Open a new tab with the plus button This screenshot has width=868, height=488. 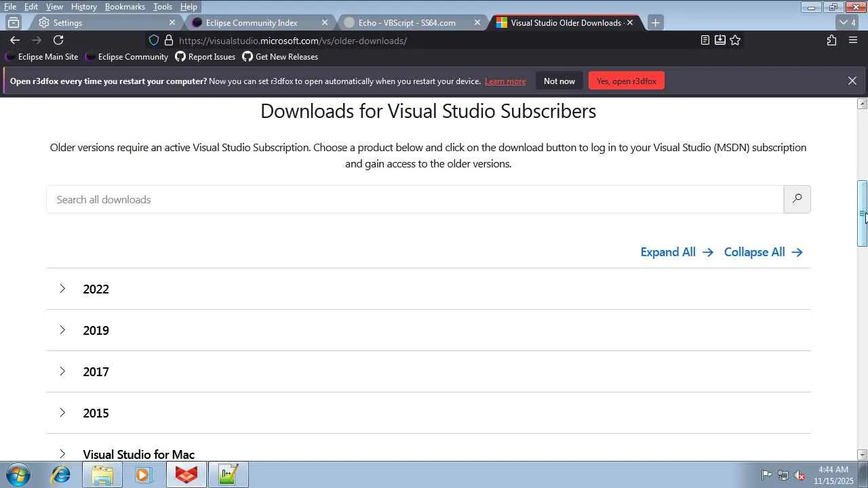click(x=655, y=22)
